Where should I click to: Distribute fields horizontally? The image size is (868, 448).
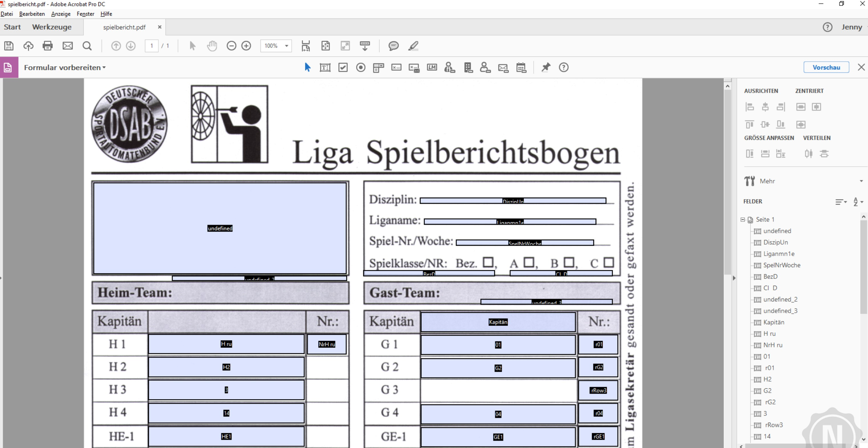(808, 154)
